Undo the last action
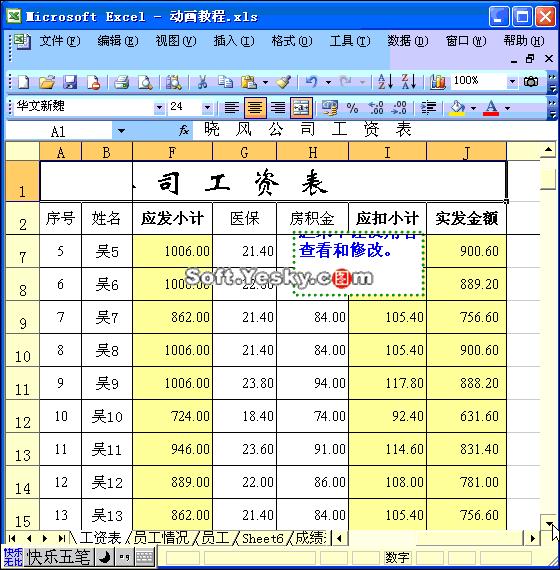 pos(311,82)
